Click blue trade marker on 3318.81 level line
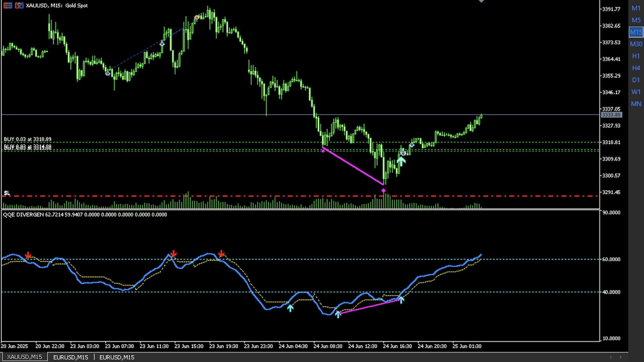 (x=412, y=145)
